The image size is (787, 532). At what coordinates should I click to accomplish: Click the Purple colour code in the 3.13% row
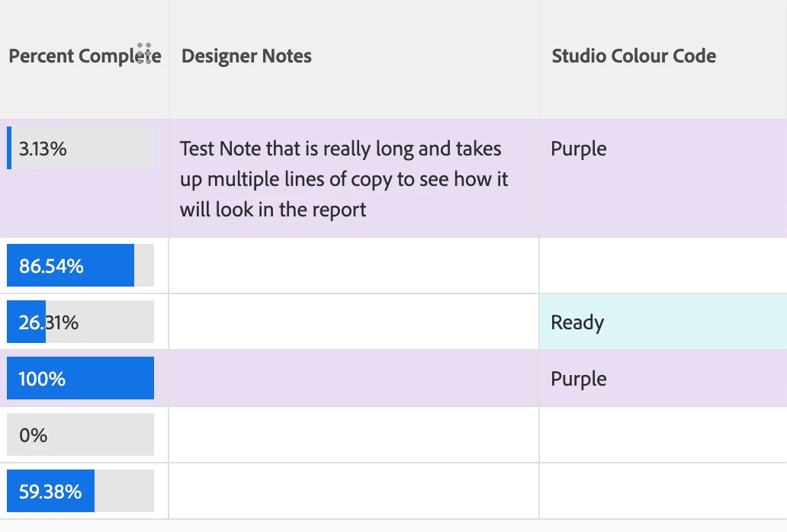(579, 149)
